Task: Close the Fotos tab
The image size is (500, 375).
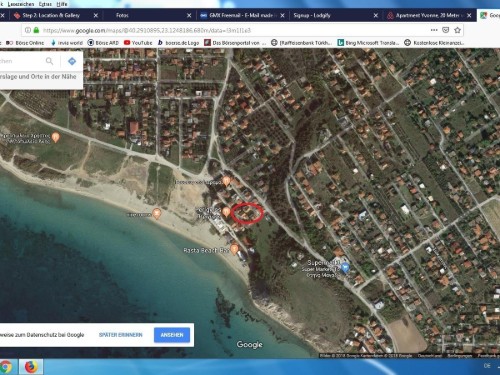Action: point(189,15)
